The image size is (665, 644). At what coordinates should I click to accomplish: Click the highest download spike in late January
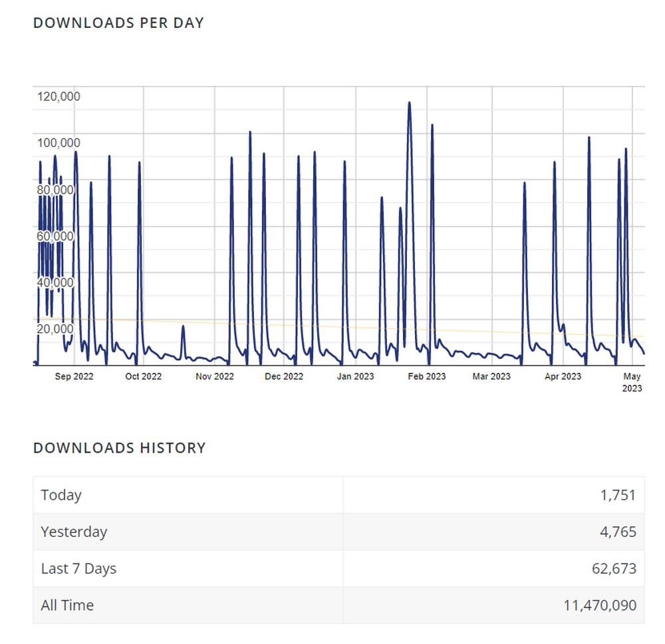tap(410, 103)
